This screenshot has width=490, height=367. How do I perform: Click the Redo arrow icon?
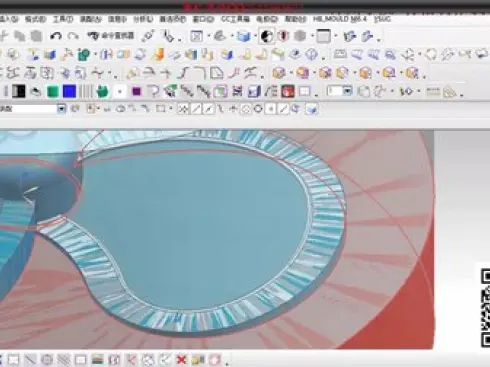coord(73,36)
